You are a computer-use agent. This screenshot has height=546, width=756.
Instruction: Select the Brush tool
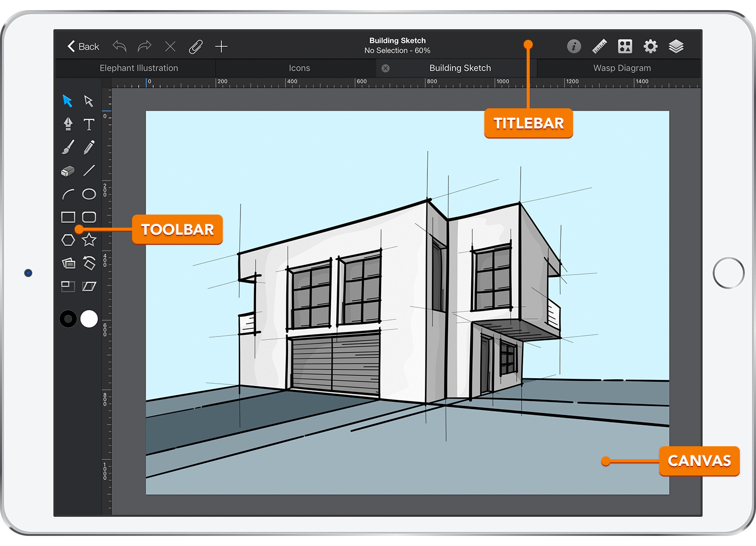pyautogui.click(x=68, y=147)
